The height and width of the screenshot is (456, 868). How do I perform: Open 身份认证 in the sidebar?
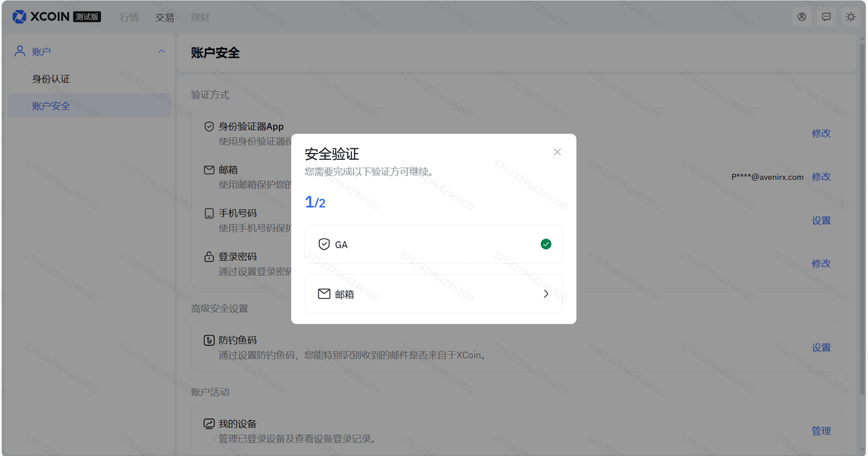(x=51, y=79)
